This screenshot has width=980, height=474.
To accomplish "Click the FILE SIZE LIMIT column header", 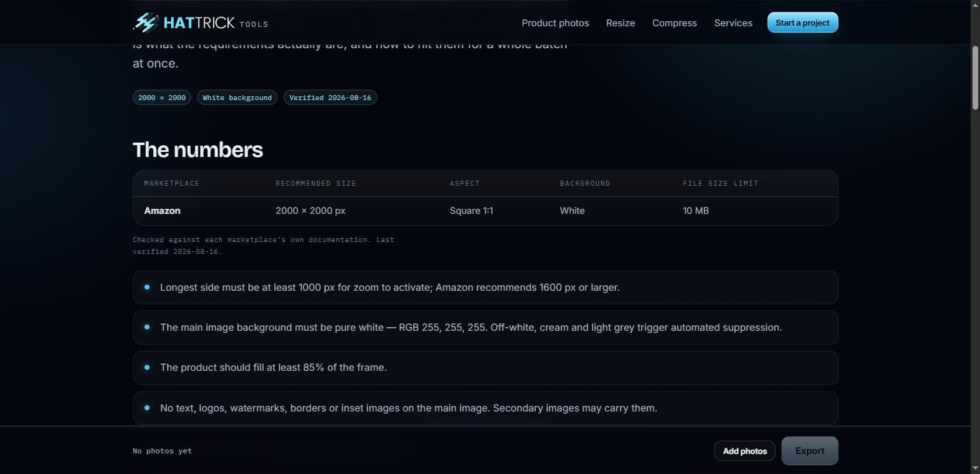I will pos(721,183).
